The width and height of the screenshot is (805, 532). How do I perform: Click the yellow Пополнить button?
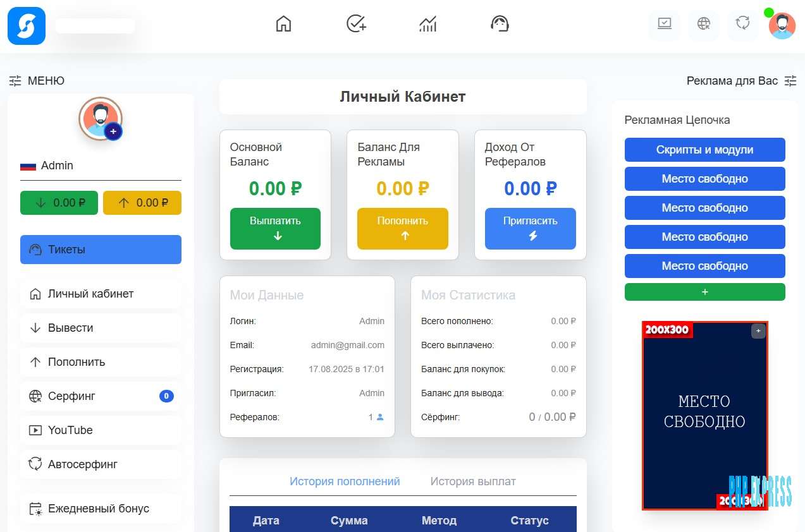pos(403,229)
